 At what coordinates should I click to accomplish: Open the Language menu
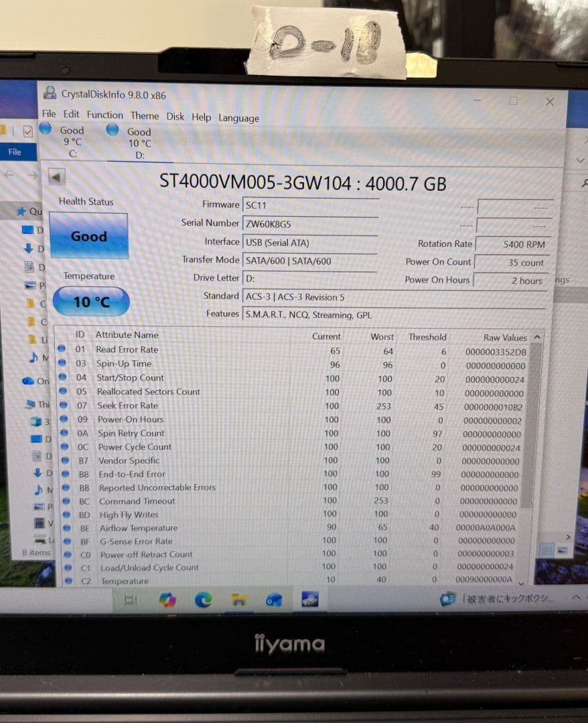[x=238, y=118]
